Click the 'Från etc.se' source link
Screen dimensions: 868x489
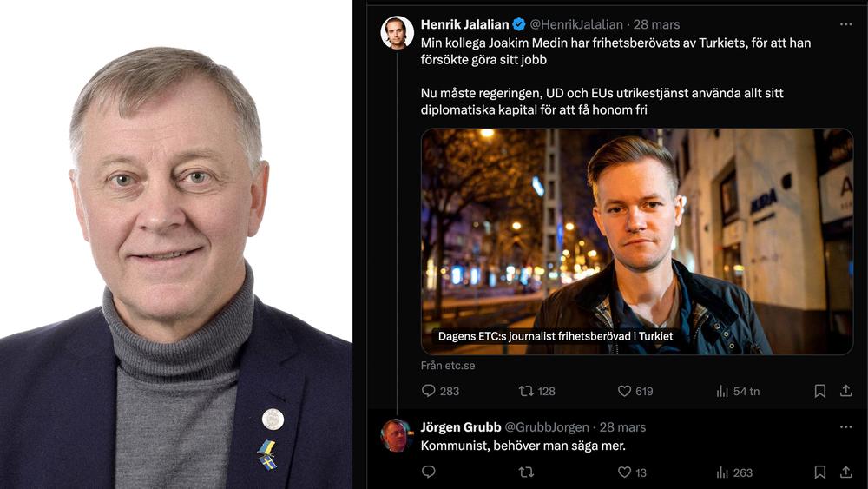pyautogui.click(x=448, y=366)
